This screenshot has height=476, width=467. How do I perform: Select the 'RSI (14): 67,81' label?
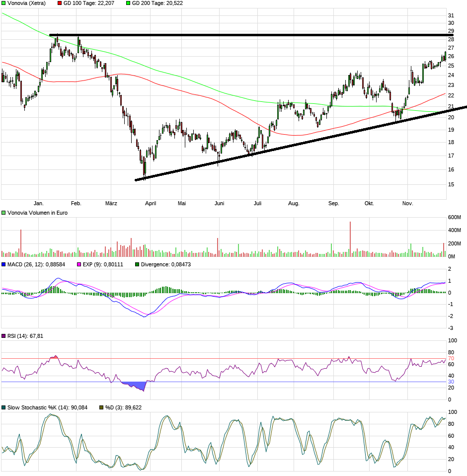(25, 336)
